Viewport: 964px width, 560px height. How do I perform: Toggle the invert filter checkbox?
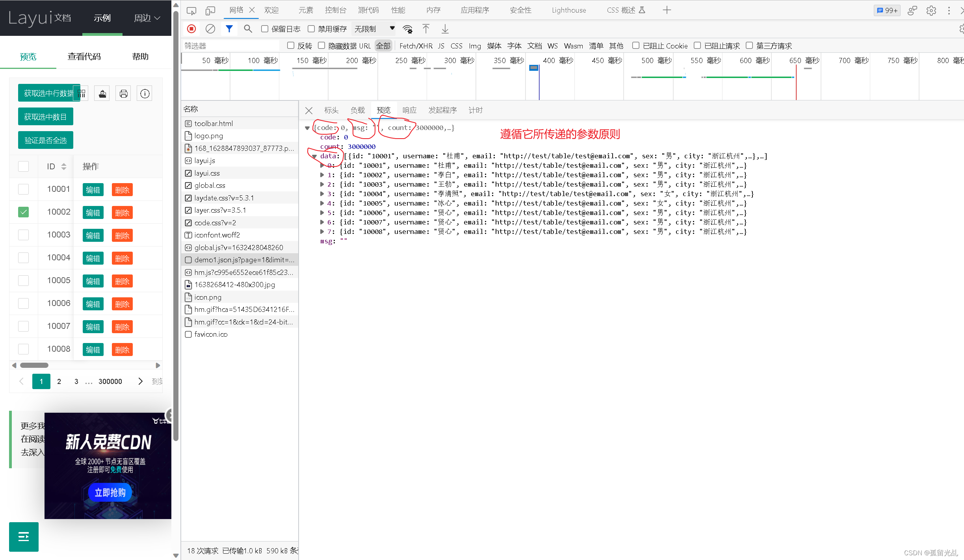pos(291,45)
